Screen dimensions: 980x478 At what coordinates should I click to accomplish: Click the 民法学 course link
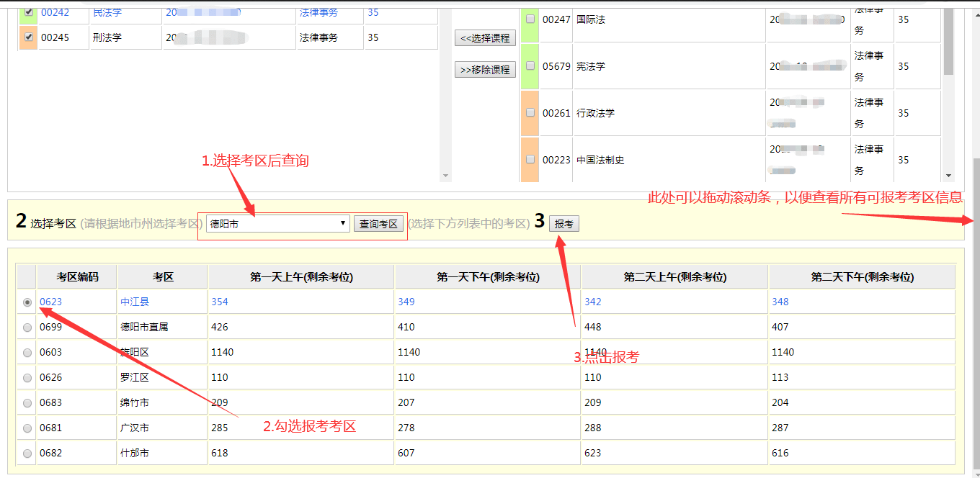[x=107, y=12]
